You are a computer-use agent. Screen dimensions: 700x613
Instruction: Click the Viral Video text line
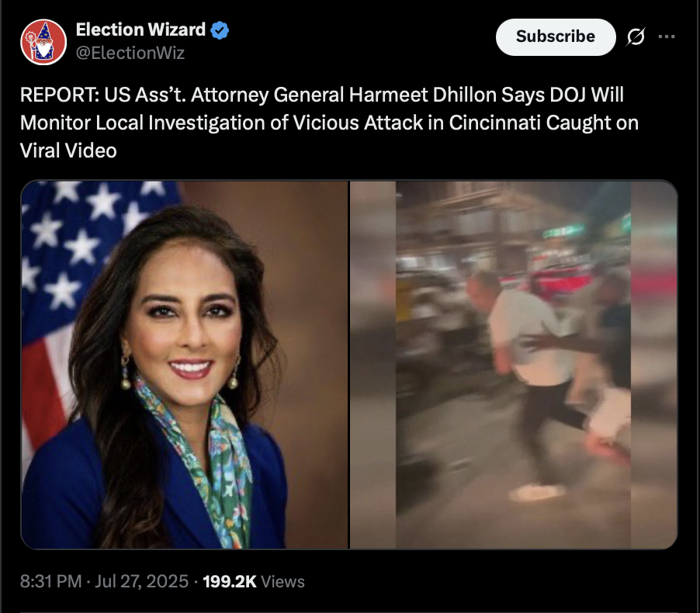68,151
